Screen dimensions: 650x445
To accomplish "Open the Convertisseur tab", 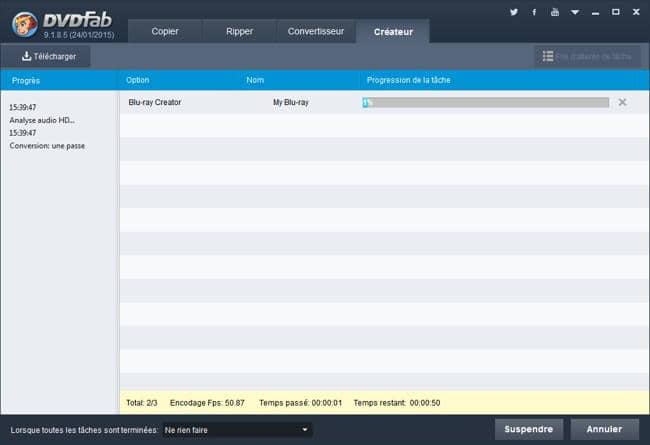I will [315, 31].
